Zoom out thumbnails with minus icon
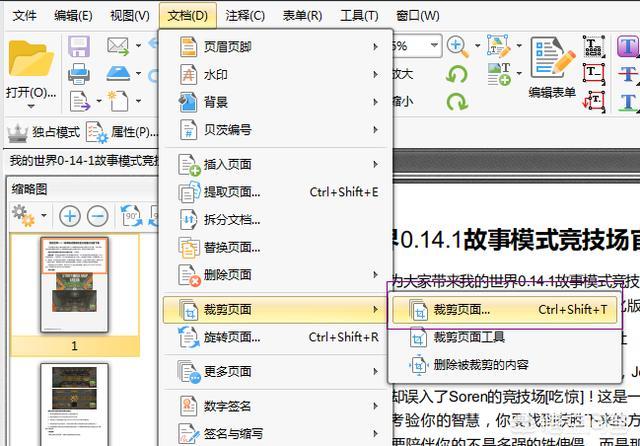 pyautogui.click(x=97, y=216)
